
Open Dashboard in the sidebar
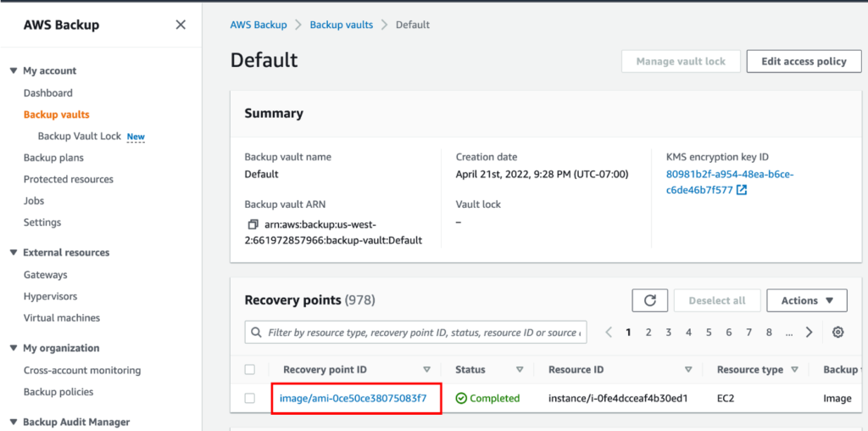coord(48,93)
